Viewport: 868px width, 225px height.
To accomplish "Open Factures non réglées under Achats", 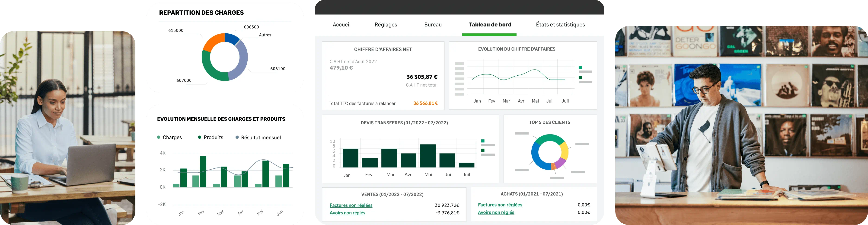I will point(500,205).
